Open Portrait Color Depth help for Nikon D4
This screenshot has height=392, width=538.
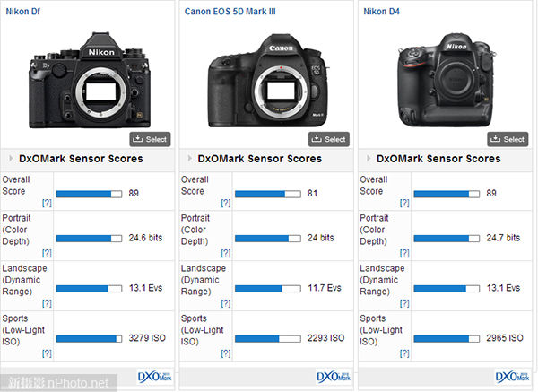point(404,253)
